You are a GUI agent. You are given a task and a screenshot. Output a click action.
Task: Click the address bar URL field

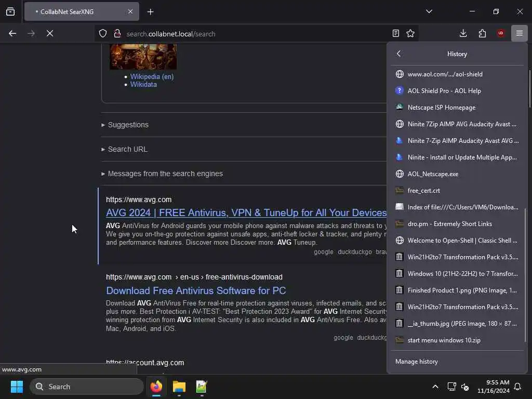tap(258, 34)
